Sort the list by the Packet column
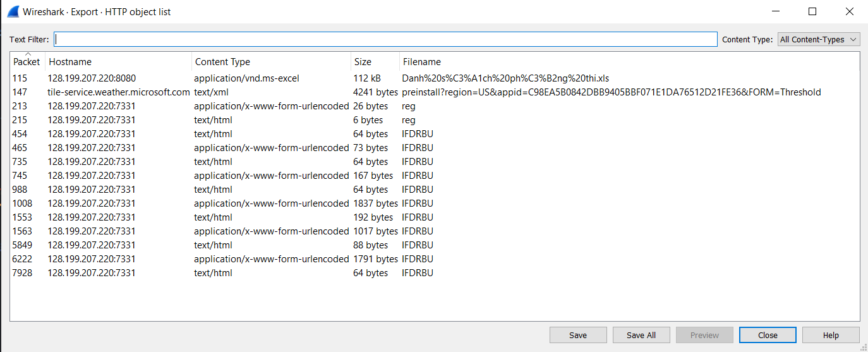This screenshot has height=352, width=868. click(27, 61)
